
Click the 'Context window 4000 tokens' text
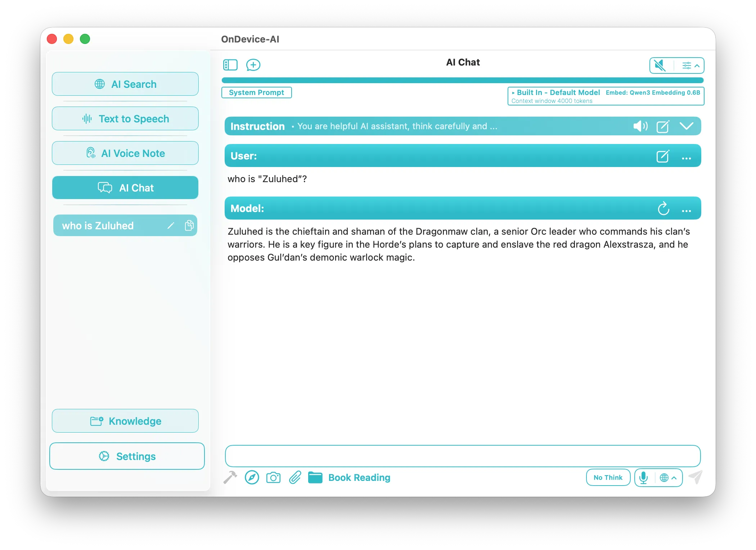(x=552, y=101)
